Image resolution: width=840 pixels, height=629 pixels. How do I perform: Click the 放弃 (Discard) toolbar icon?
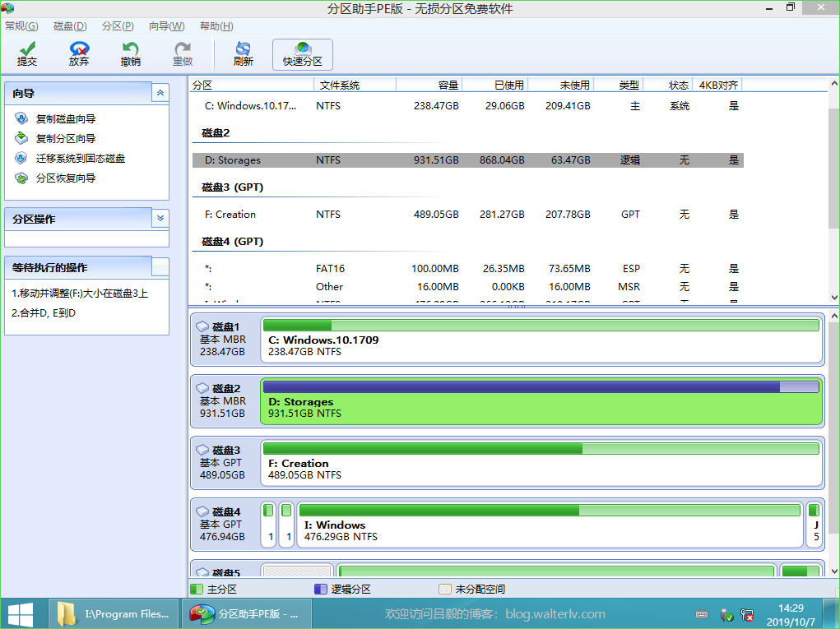(79, 53)
